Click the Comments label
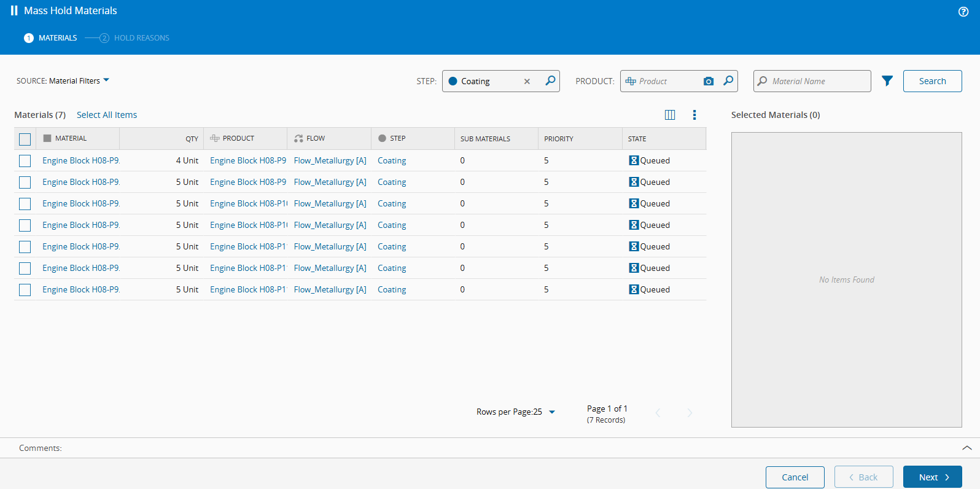This screenshot has height=489, width=980. tap(41, 448)
